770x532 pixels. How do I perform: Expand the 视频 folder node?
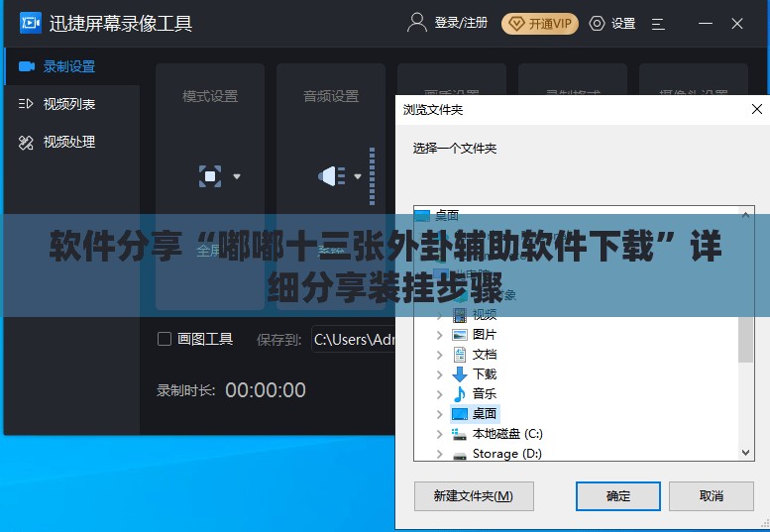(x=440, y=315)
